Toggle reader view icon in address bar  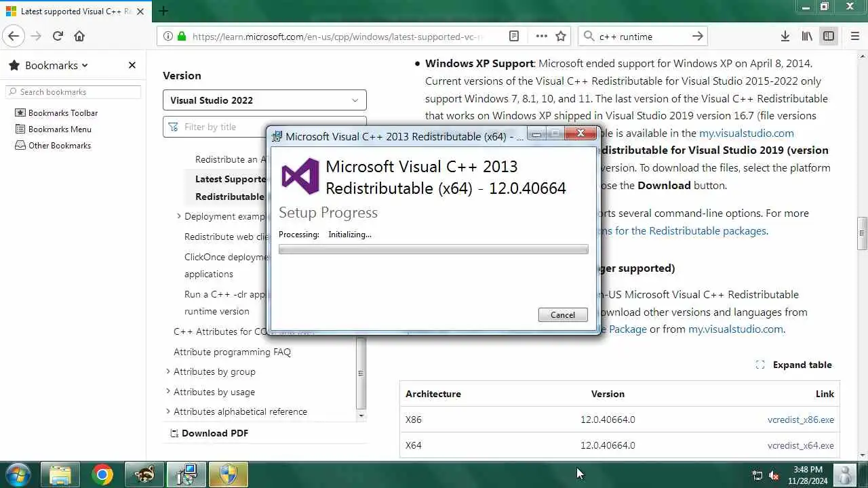[514, 36]
